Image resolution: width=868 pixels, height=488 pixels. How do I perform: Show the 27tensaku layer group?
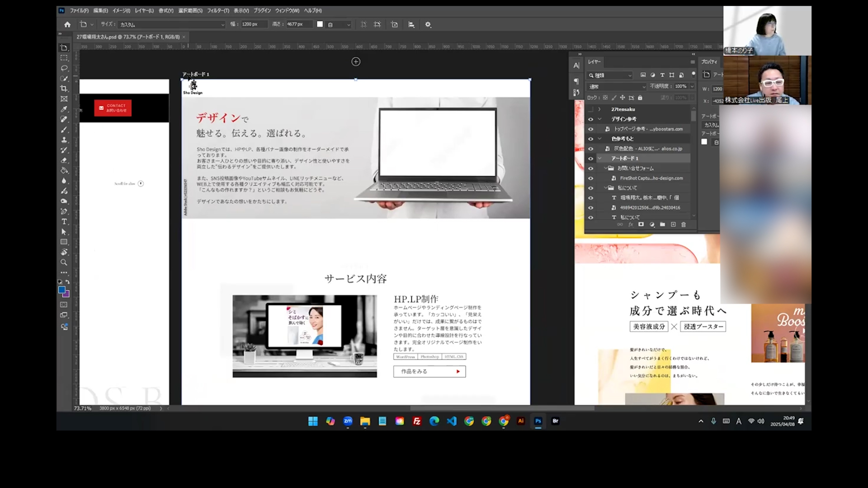click(590, 109)
